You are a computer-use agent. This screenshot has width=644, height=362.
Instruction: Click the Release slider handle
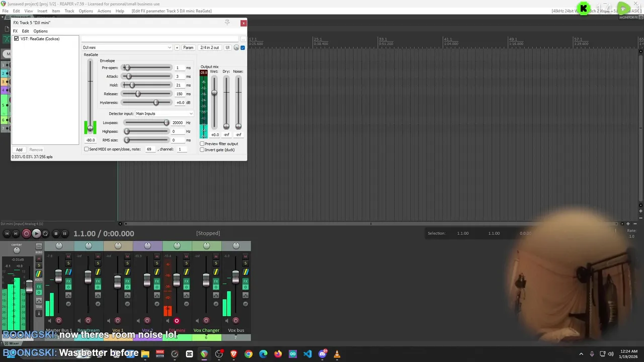[x=138, y=94]
